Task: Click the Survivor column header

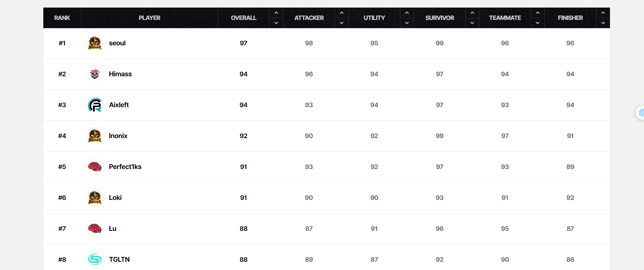Action: (439, 18)
